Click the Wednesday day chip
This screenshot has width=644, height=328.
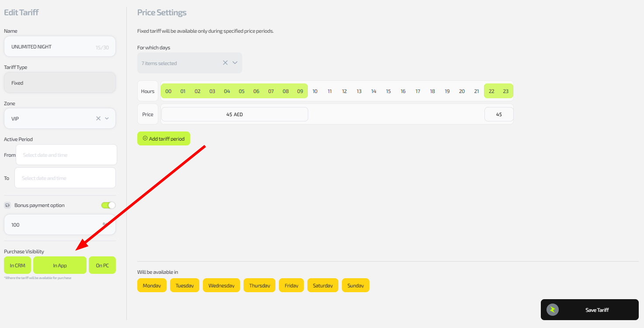(x=221, y=286)
